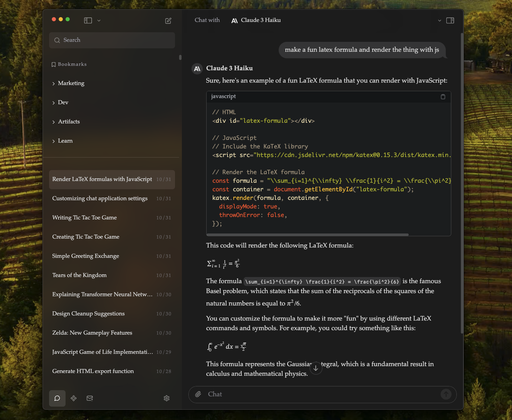Toggle the sidebar panel icon

tap(88, 21)
